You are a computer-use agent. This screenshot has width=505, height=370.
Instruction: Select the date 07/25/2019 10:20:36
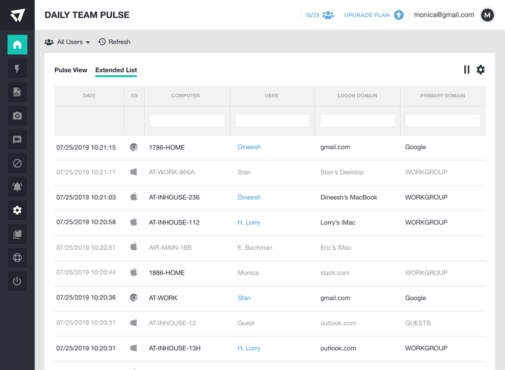tap(86, 298)
